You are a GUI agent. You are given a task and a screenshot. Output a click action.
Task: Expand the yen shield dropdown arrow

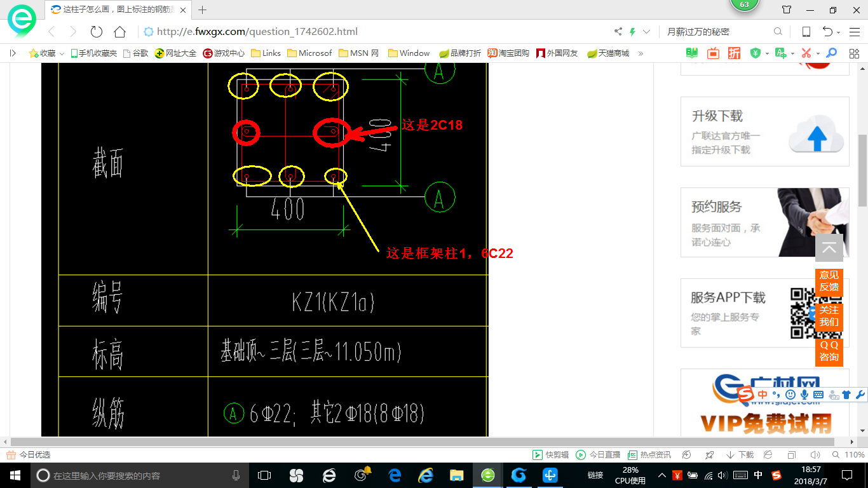point(767,53)
